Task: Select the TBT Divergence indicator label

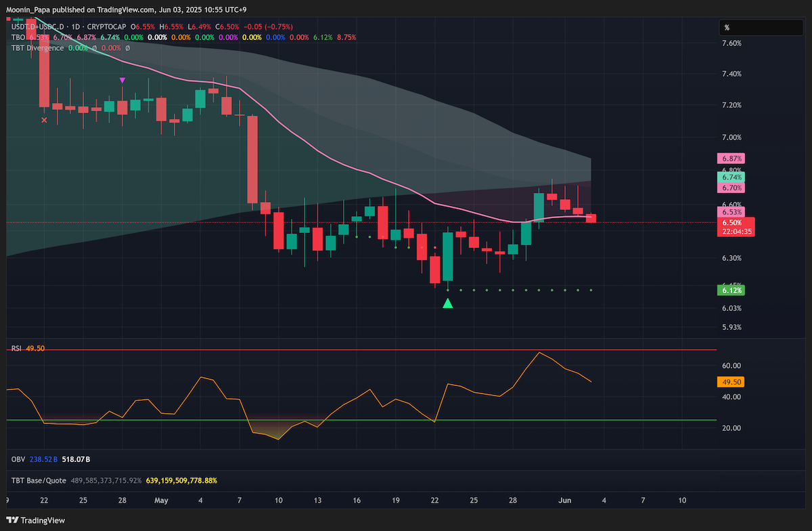Action: click(37, 48)
